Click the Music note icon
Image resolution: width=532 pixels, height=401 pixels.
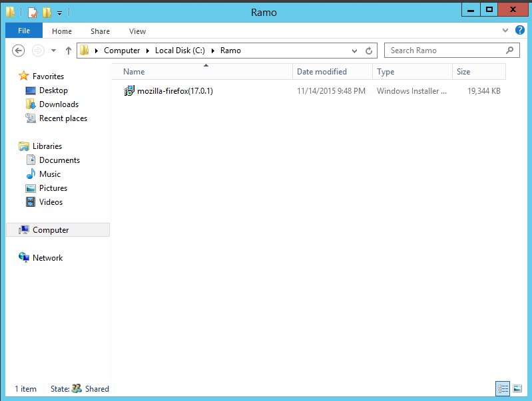tap(31, 174)
